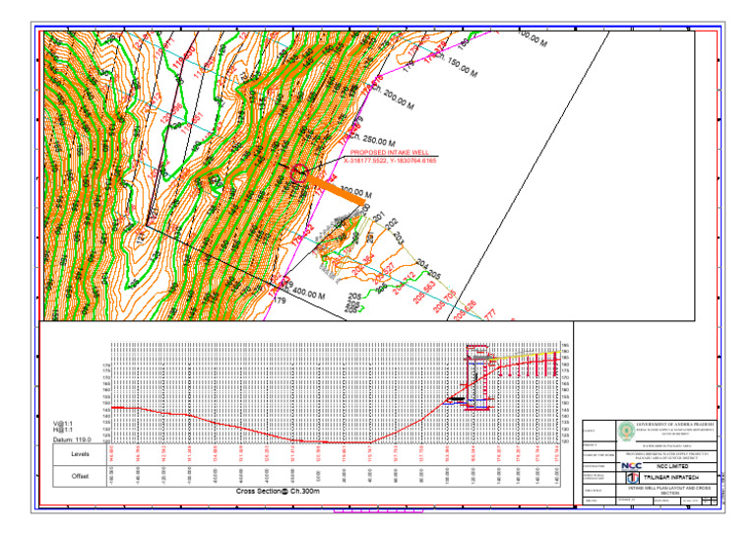
Task: Click the 'Offset' row header cell
Action: (80, 476)
